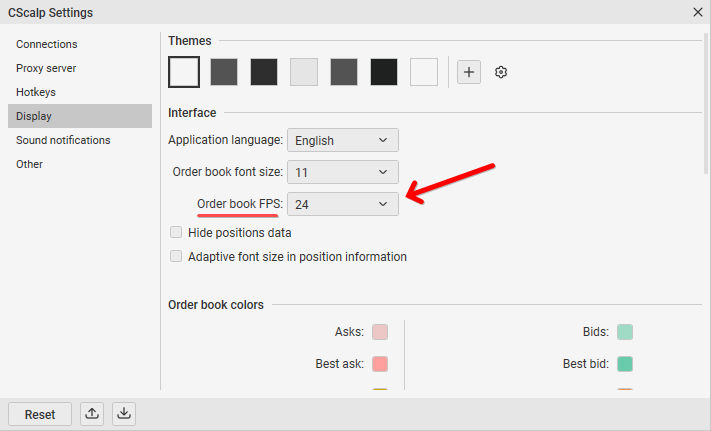Change the Asks color swatch
Screen dimensions: 711x431
click(x=380, y=332)
